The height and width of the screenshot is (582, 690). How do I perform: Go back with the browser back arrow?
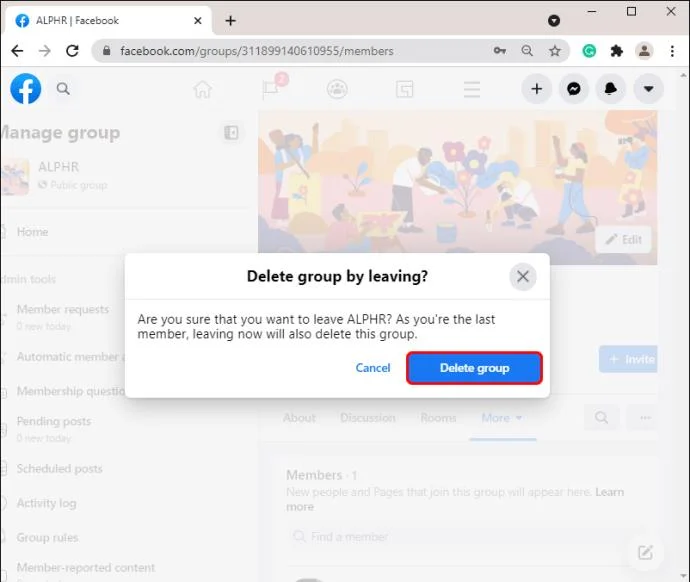click(17, 51)
